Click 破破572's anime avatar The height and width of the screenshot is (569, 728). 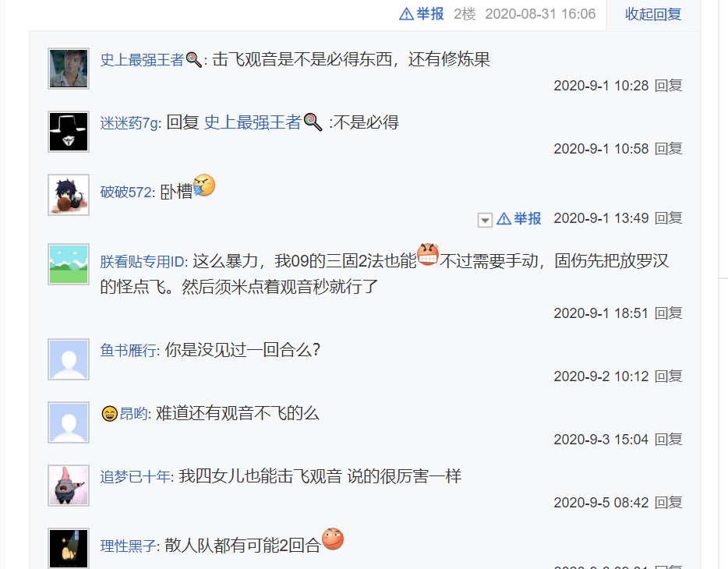[69, 195]
